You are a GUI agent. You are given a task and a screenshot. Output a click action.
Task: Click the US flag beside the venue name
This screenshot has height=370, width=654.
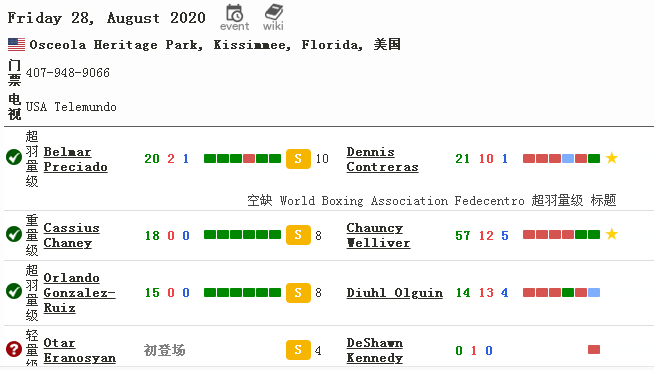click(16, 44)
